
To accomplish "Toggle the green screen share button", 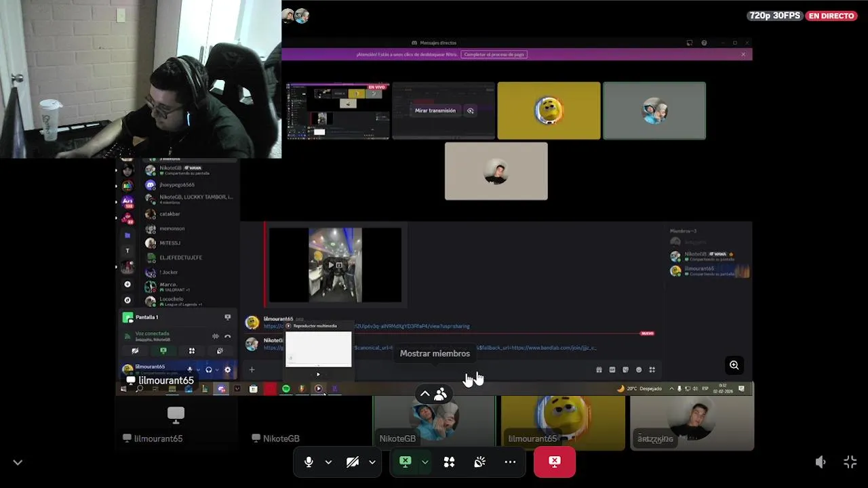I will (x=405, y=462).
